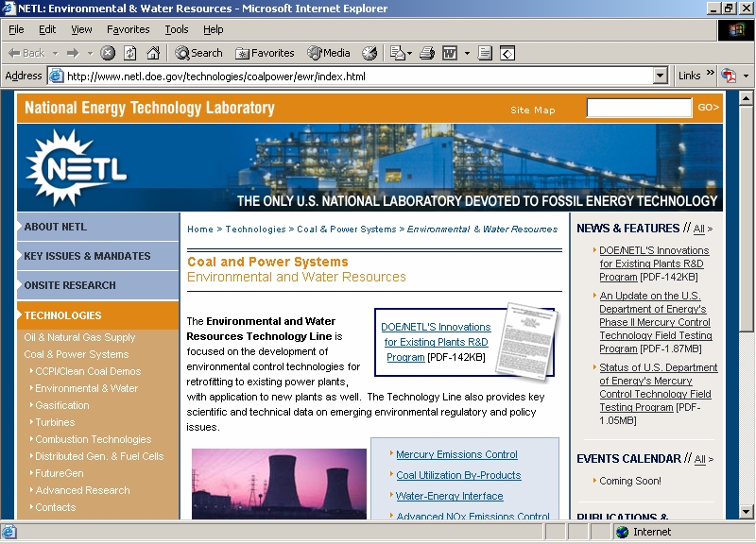Edit page with Microsoft Word icon
The height and width of the screenshot is (544, 756).
[450, 53]
